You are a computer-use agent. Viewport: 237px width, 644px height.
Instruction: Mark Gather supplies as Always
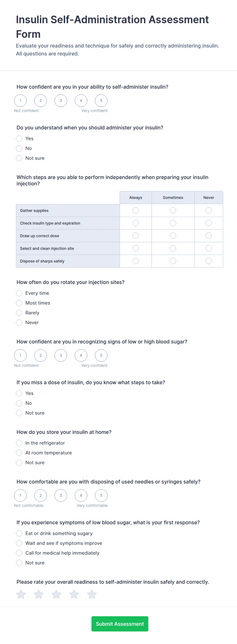pos(136,210)
